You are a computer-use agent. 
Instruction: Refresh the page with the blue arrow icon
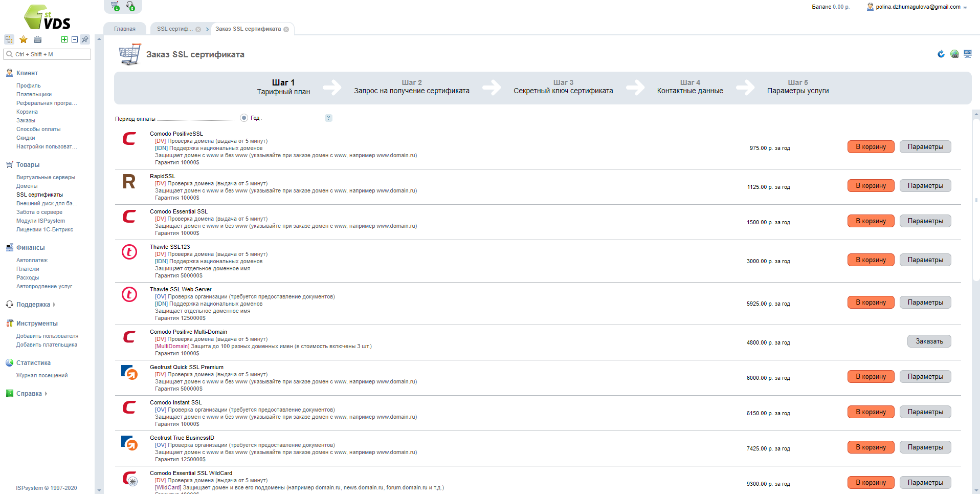point(941,54)
